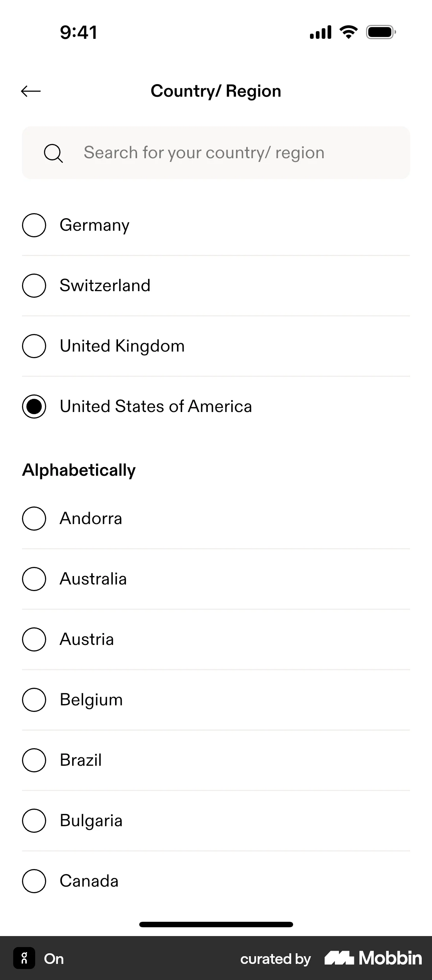Tap the Belgium label
The width and height of the screenshot is (432, 980).
coord(91,700)
